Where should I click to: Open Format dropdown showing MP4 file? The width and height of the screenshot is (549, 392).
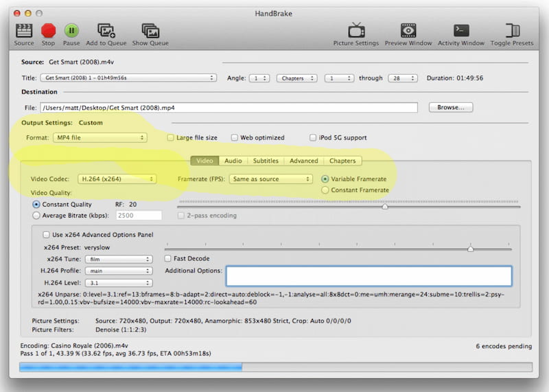[x=100, y=138]
